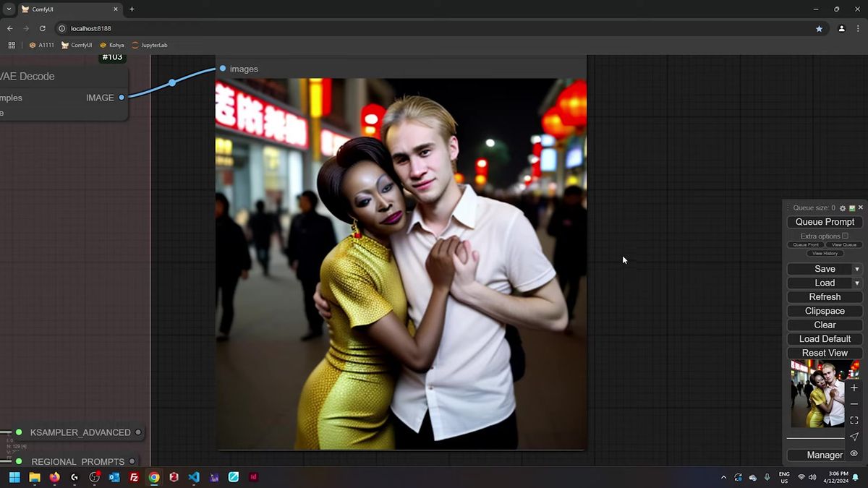This screenshot has height=488, width=868.
Task: Click the fit view frame icon
Action: click(x=854, y=420)
